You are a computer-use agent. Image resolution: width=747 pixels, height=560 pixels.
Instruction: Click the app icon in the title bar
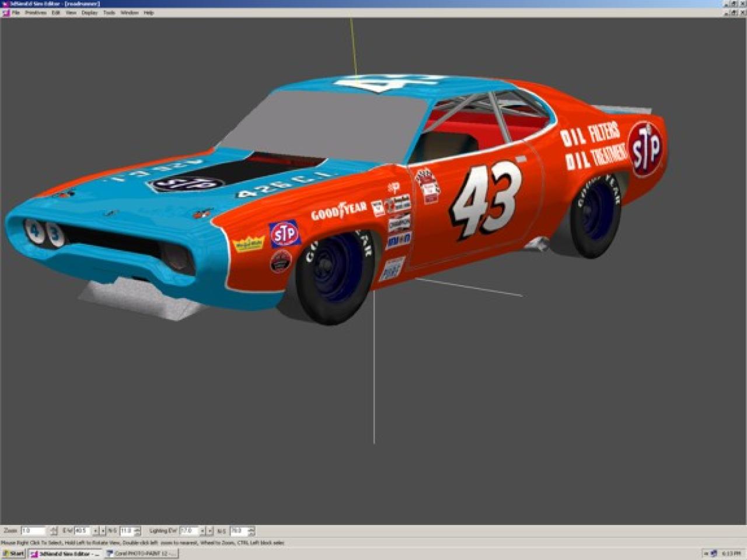coord(5,3)
